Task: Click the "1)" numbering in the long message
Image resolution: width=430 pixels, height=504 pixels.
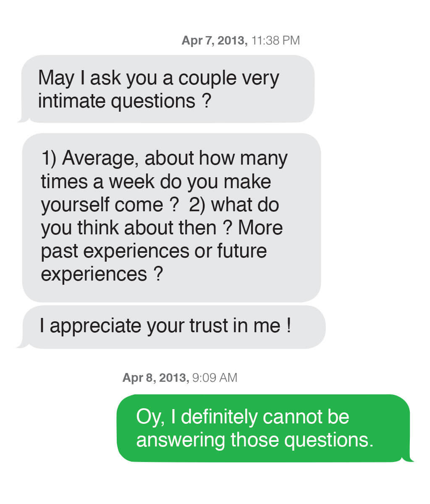Action: [50, 158]
